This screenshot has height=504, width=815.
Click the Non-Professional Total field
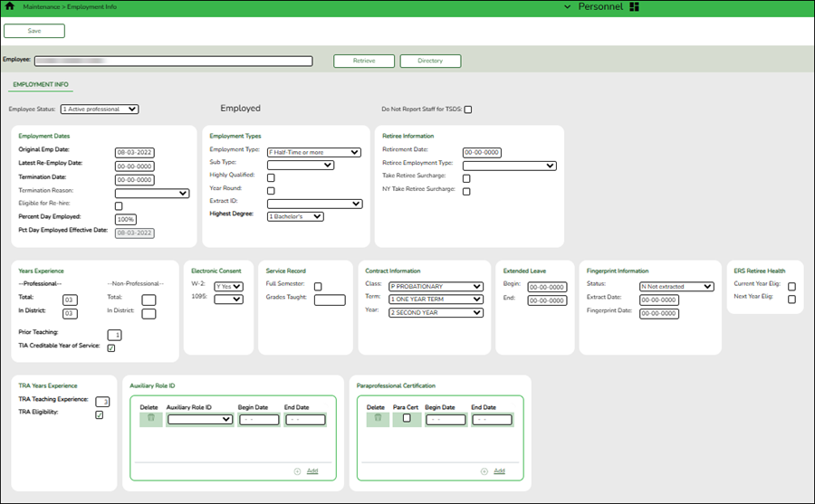149,300
